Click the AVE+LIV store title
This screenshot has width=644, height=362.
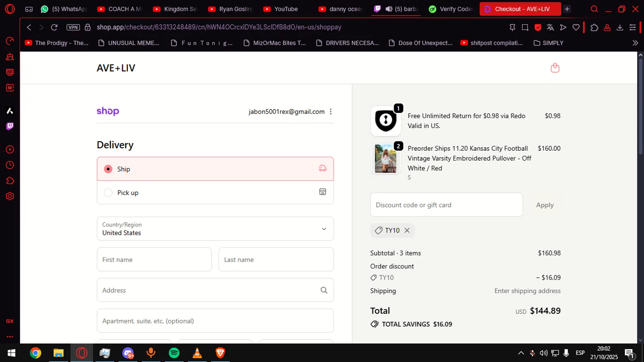coord(116,68)
